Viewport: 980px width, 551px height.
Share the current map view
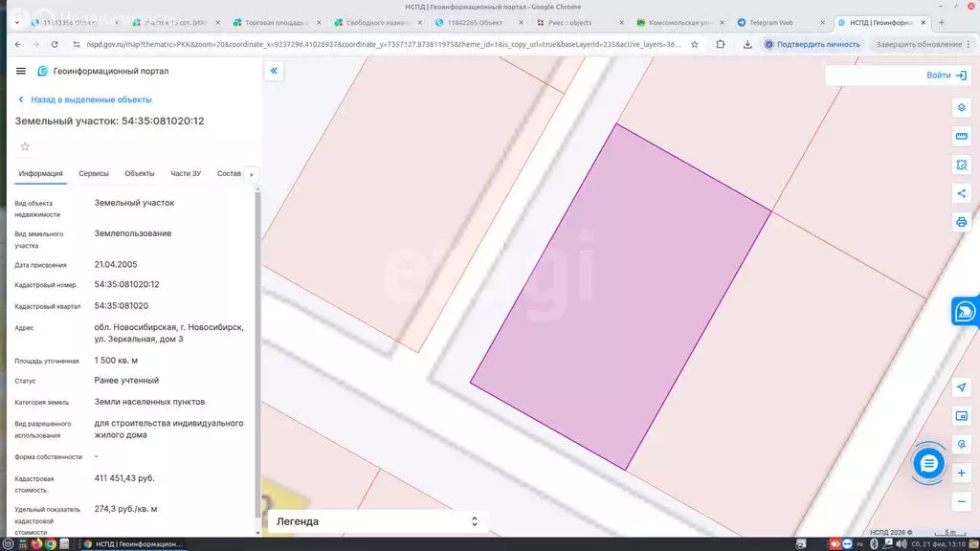pyautogui.click(x=962, y=193)
